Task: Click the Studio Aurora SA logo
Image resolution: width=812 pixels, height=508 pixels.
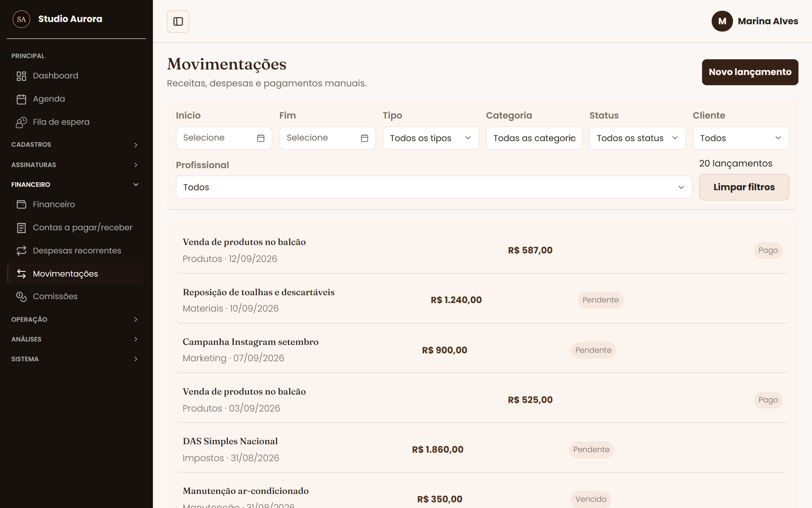Action: point(21,19)
